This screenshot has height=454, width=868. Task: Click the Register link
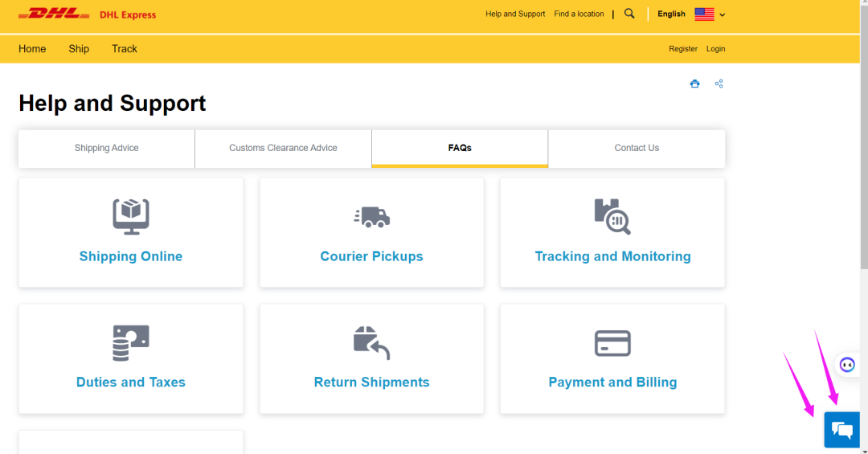(x=683, y=49)
